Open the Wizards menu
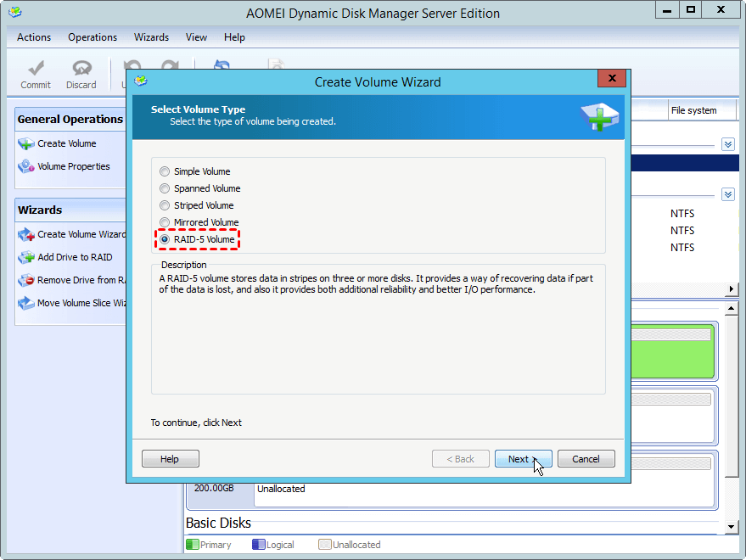The height and width of the screenshot is (560, 746). point(151,37)
